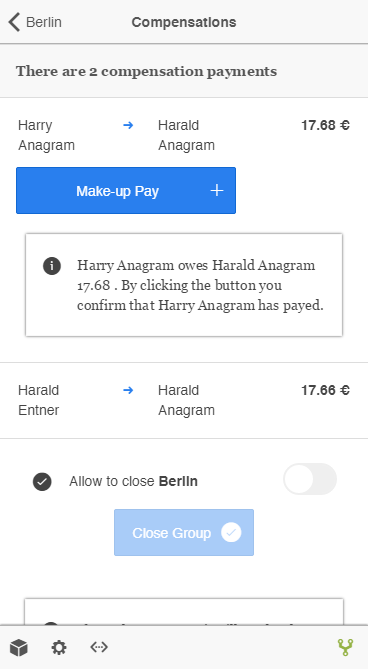This screenshot has width=368, height=669.
Task: Click blue arrow in Harald Entner payment
Action: 128,390
